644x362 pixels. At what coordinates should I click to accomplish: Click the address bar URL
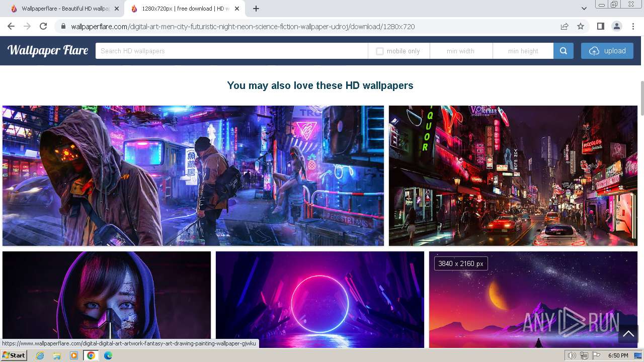pos(243,27)
